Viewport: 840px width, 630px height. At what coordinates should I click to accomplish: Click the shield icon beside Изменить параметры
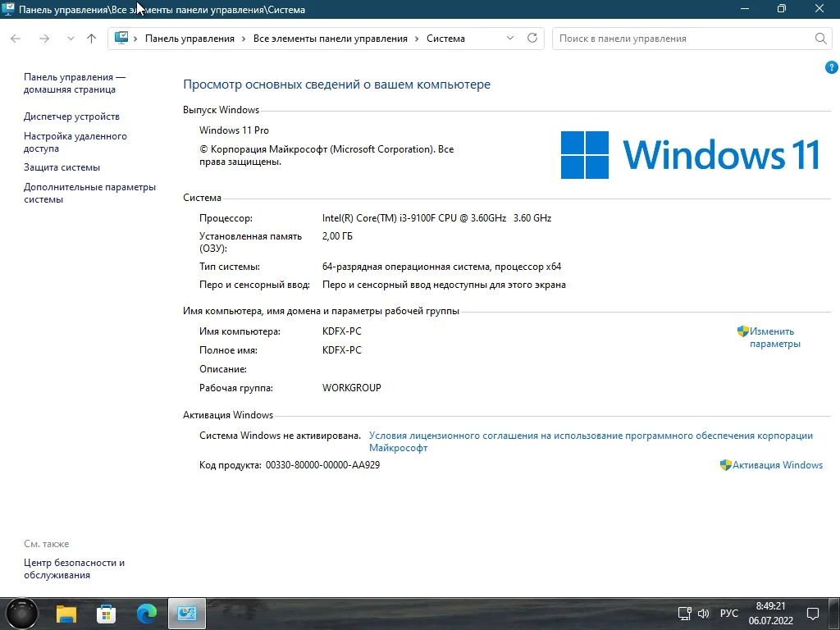click(743, 331)
